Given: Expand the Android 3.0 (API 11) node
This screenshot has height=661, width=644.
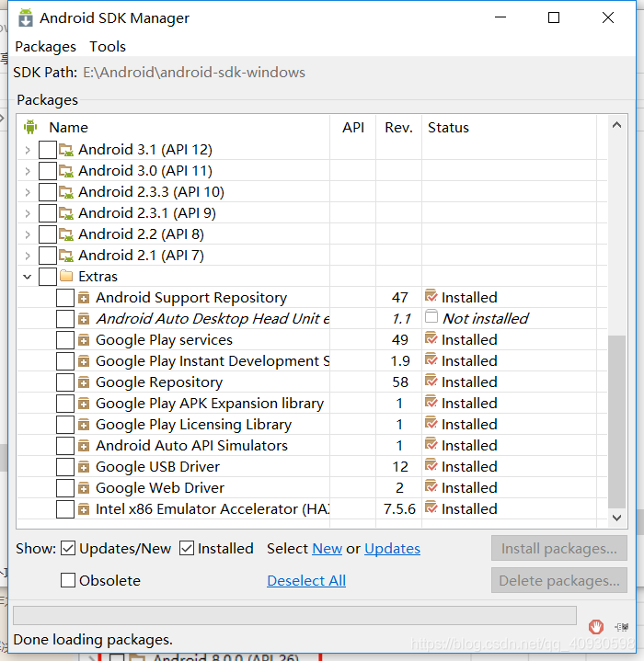Looking at the screenshot, I should coord(28,171).
